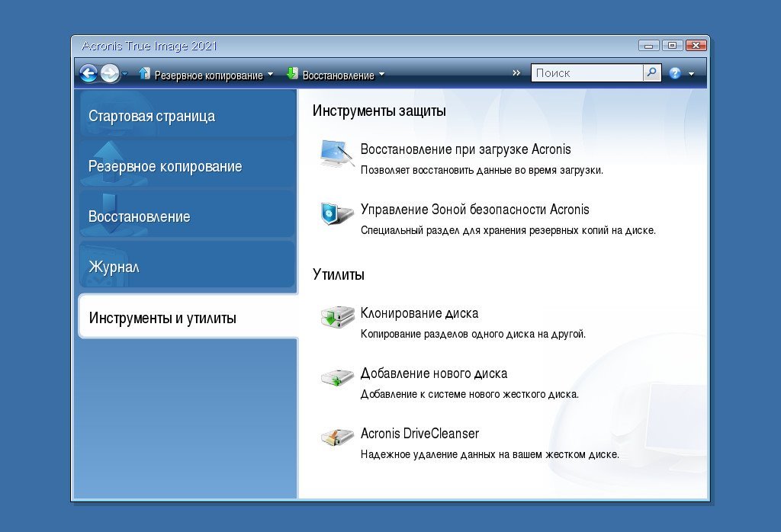The height and width of the screenshot is (532, 781).
Task: Show hidden toolbar items via chevron
Action: click(x=516, y=73)
